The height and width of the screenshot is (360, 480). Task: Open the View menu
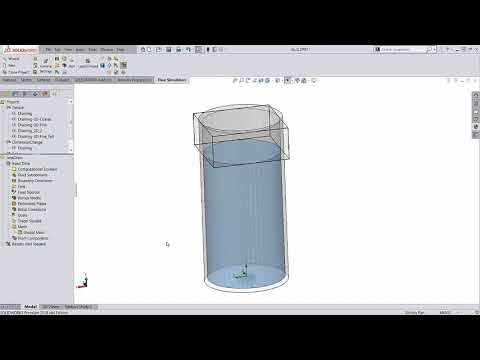[x=68, y=50]
